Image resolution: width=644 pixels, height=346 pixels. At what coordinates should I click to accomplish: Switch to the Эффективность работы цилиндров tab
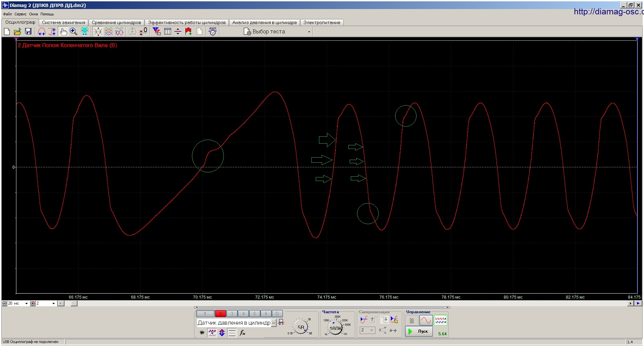[187, 22]
